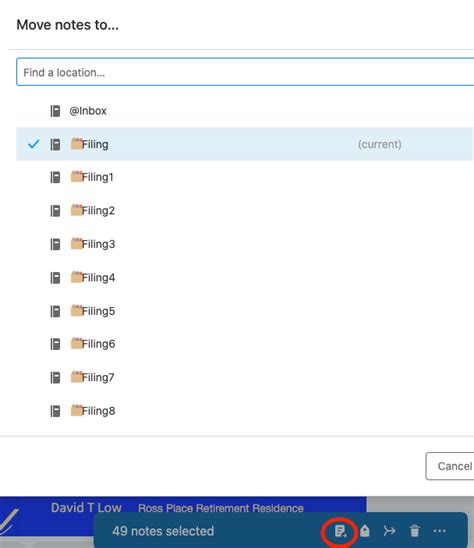Click the '(current)' label on Filing row
Image resolution: width=474 pixels, height=548 pixels.
point(380,144)
